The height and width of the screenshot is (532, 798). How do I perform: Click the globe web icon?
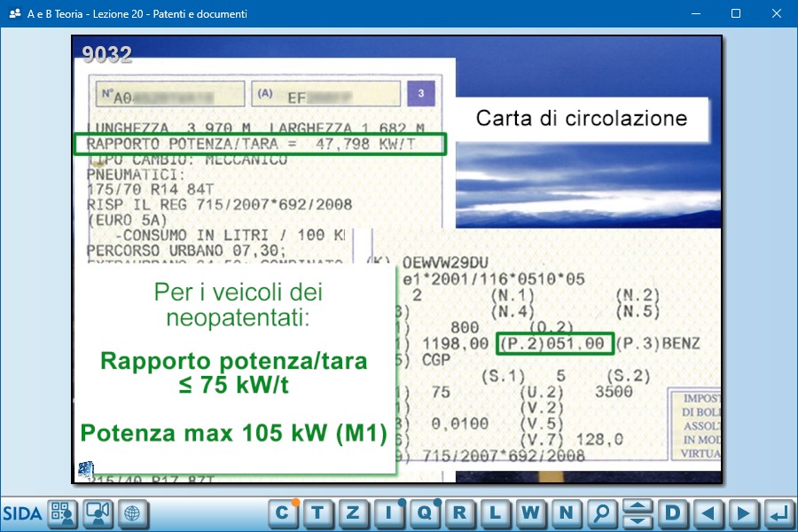[x=133, y=512]
